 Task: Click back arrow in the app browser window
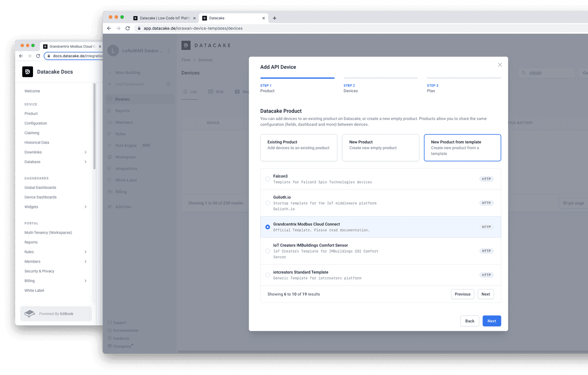(109, 28)
